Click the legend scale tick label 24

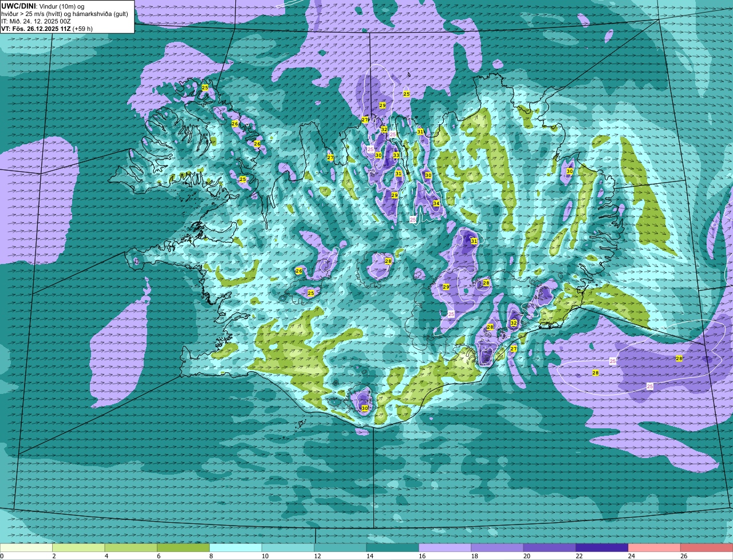(x=632, y=556)
